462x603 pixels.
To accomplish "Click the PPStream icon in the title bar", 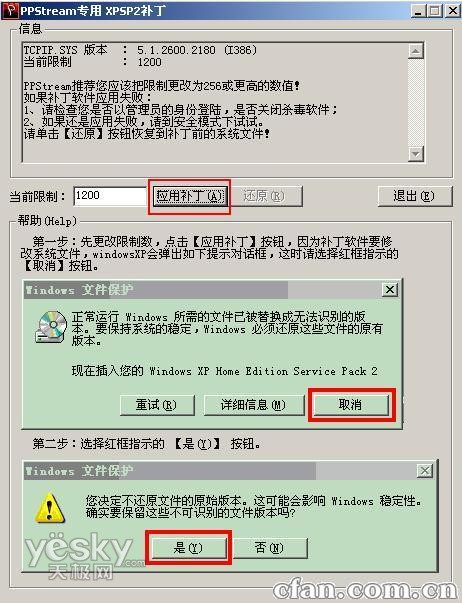I will (10, 10).
